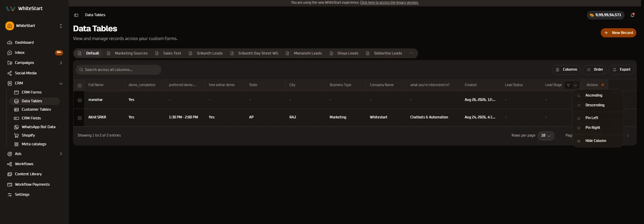Click the Social Media share icon
Image resolution: width=644 pixels, height=224 pixels.
click(10, 73)
